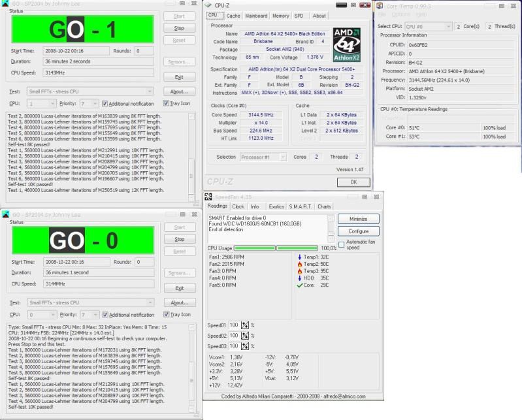
Task: Click the Speed03 spinner arrows in SpeedFan
Action: point(245,346)
